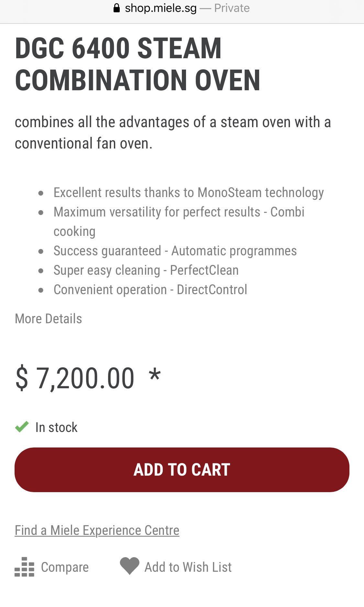This screenshot has width=364, height=607.
Task: Expand More Details
Action: [x=49, y=319]
